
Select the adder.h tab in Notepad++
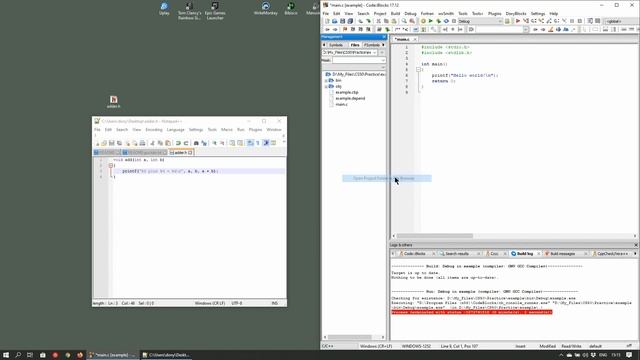pyautogui.click(x=181, y=152)
